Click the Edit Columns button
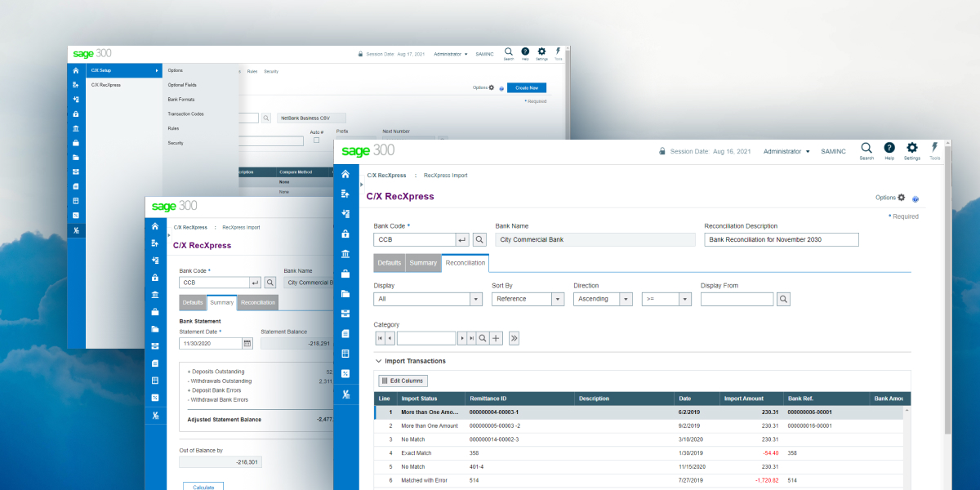 click(x=403, y=381)
